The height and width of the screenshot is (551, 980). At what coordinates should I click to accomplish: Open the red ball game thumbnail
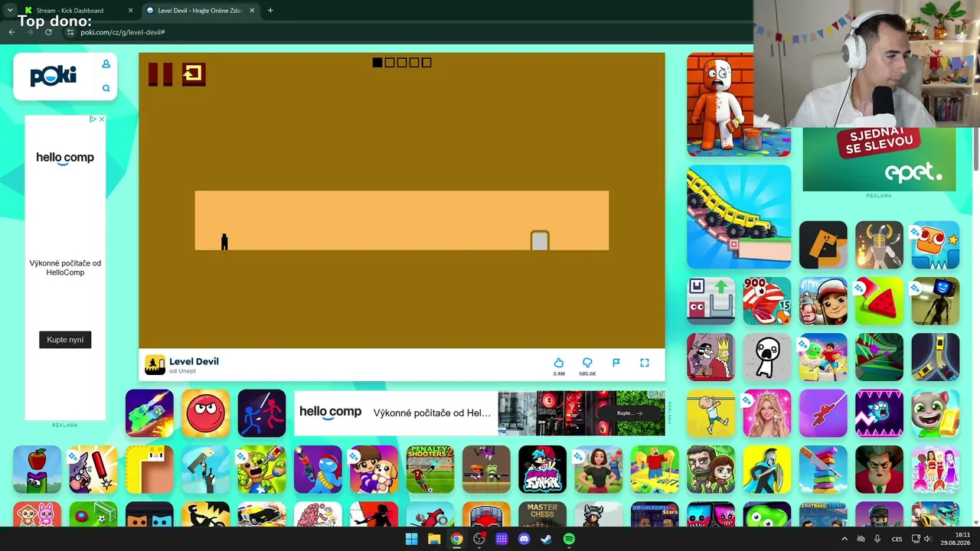click(206, 413)
